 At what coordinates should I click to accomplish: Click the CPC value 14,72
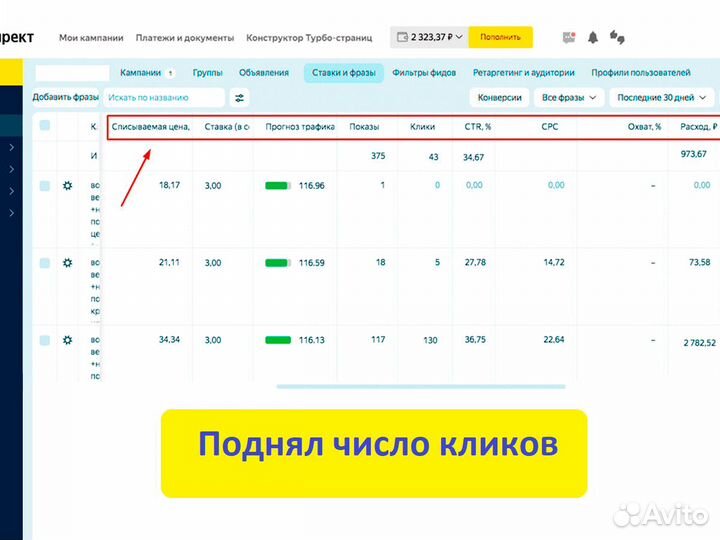(x=554, y=262)
